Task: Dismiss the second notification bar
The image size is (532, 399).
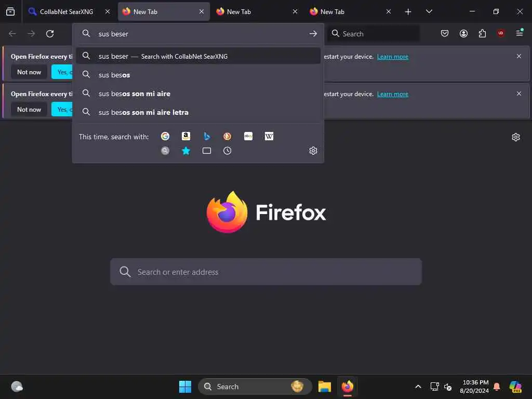Action: pos(519,94)
